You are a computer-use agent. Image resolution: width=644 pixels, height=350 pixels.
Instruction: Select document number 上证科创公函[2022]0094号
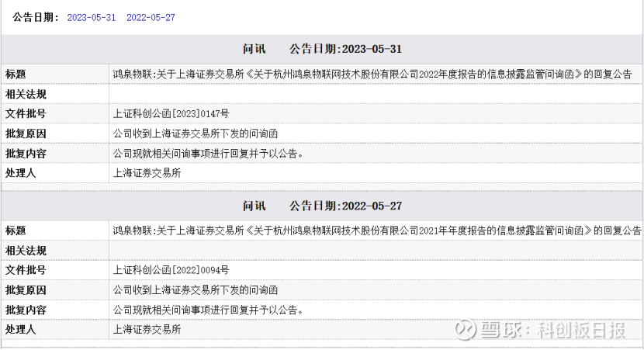tap(171, 270)
